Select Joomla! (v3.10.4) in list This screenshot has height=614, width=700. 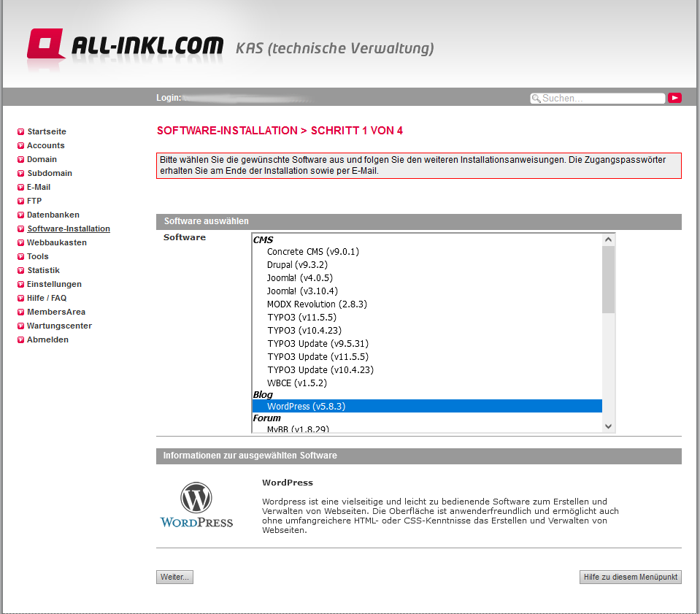(427, 291)
